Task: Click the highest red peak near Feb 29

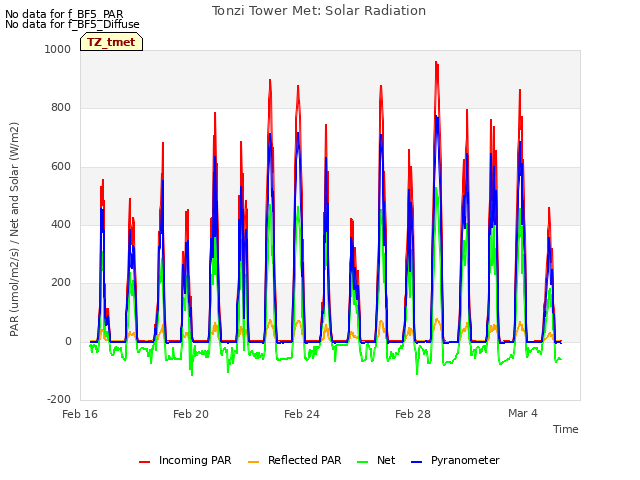Action: tap(436, 62)
